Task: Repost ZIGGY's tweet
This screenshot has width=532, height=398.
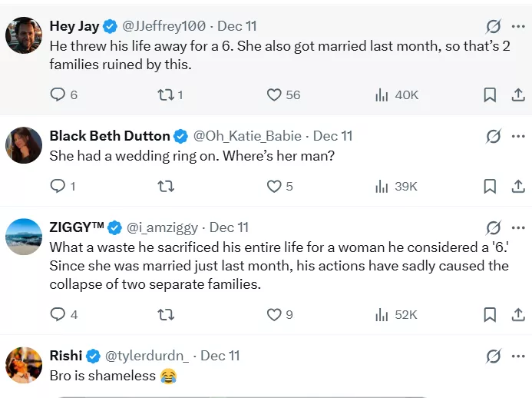Action: coord(165,314)
